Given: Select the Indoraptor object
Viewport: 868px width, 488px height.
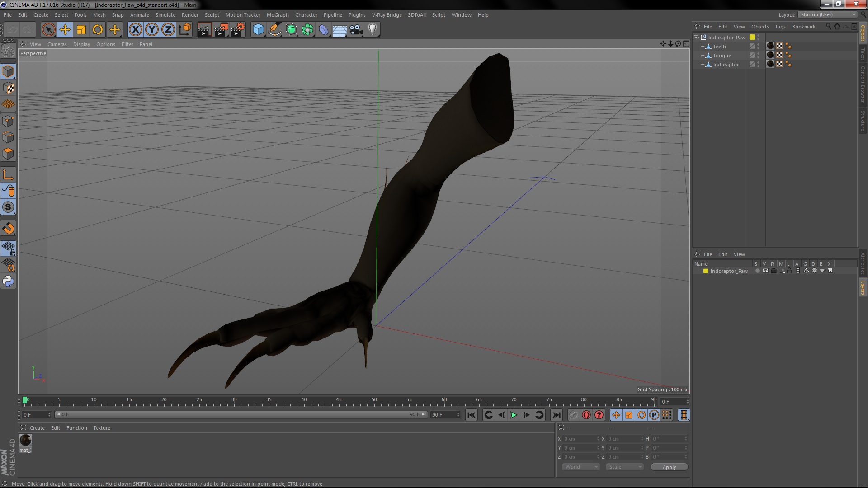Looking at the screenshot, I should pyautogui.click(x=726, y=65).
